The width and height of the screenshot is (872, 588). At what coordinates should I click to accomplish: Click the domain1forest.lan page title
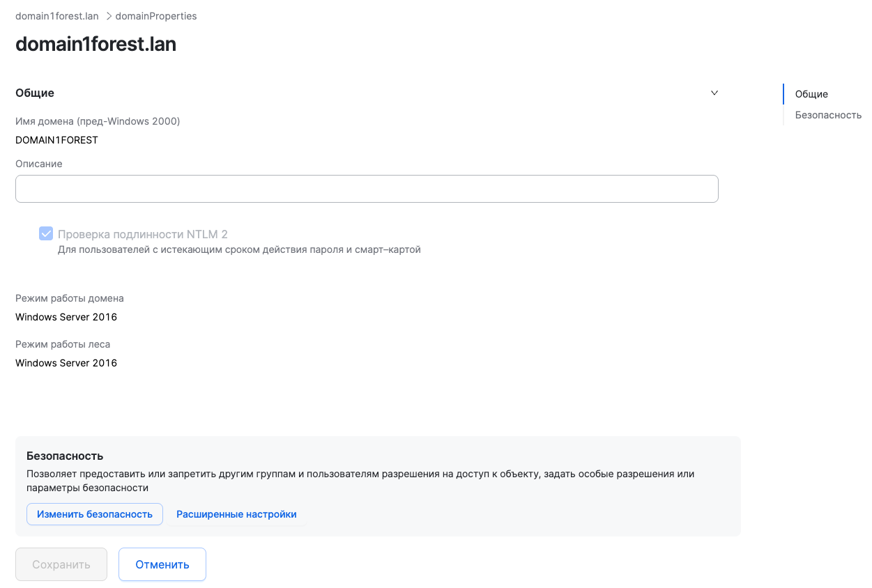pos(95,44)
